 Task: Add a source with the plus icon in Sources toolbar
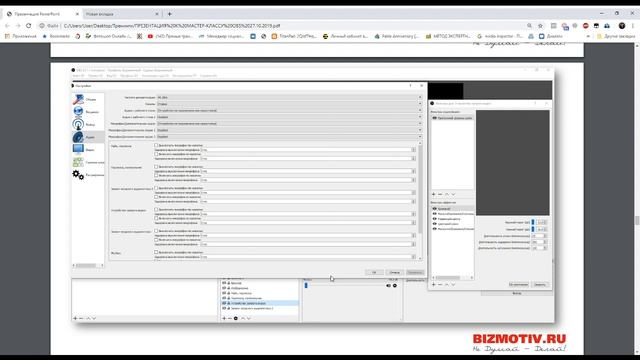pyautogui.click(x=224, y=318)
